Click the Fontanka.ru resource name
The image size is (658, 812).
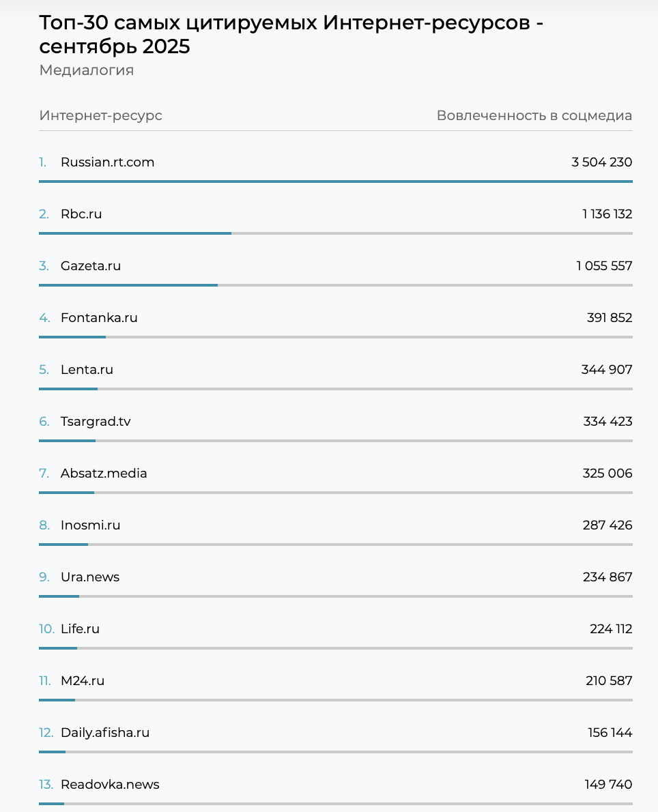[99, 318]
